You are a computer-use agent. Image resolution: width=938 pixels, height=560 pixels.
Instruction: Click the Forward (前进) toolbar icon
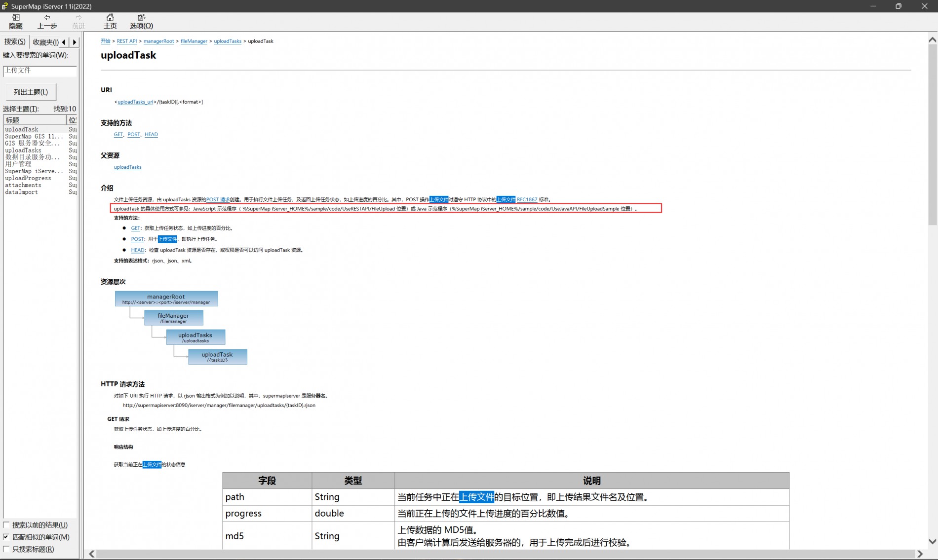pos(78,21)
